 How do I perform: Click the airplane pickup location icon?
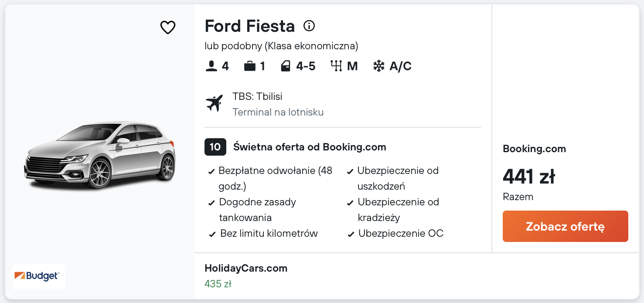point(214,103)
